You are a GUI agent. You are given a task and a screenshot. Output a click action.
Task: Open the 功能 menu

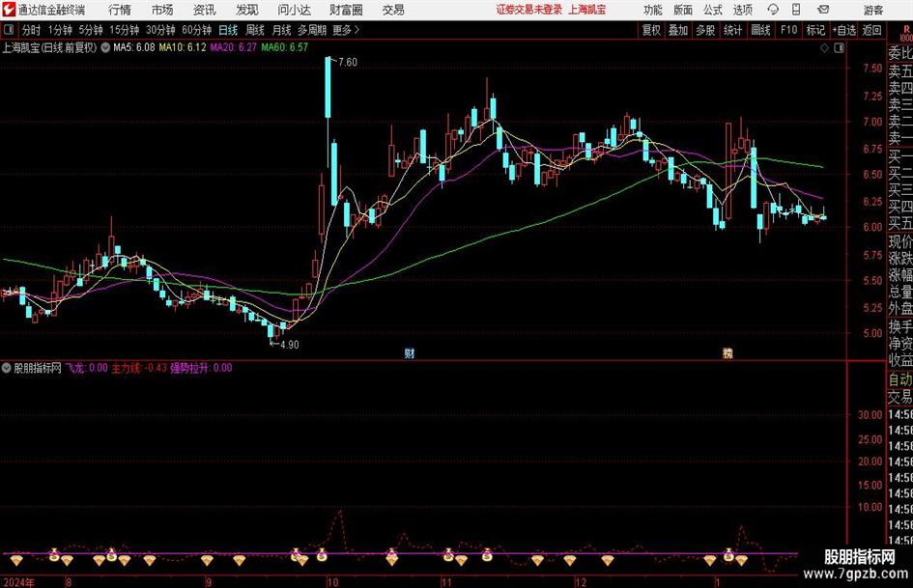click(x=653, y=10)
